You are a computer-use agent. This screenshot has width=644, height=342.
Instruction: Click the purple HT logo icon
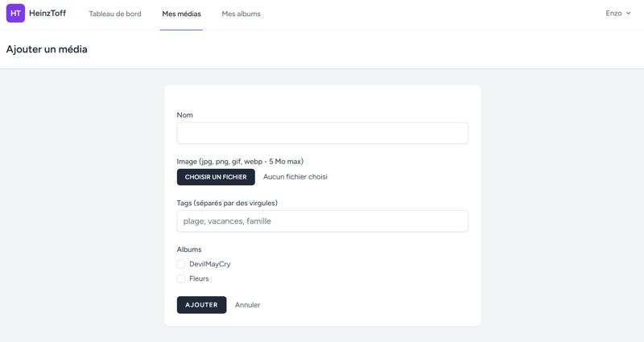point(15,13)
